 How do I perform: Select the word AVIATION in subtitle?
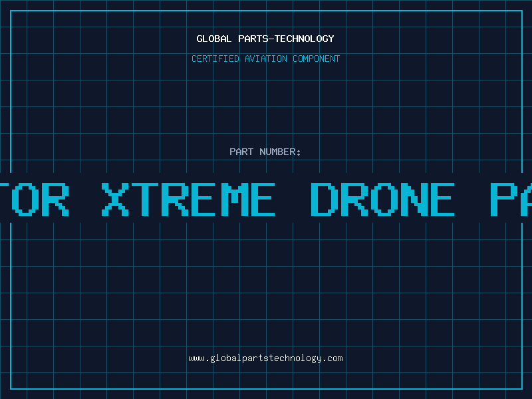pos(266,59)
